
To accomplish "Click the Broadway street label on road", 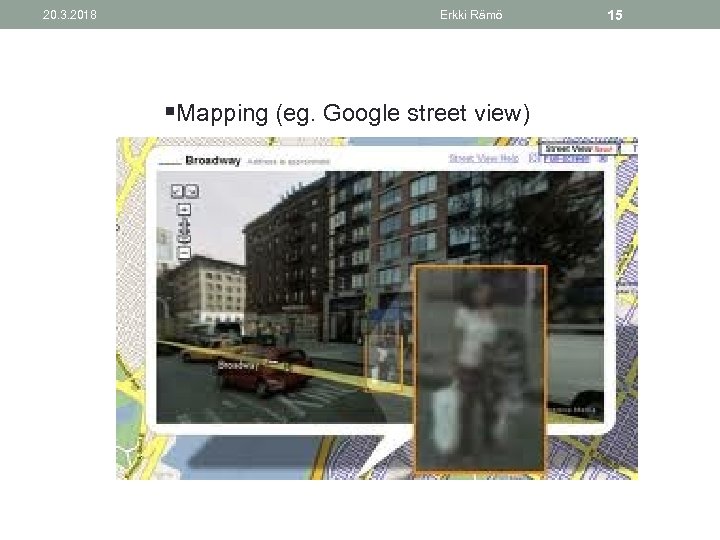I will pos(238,365).
